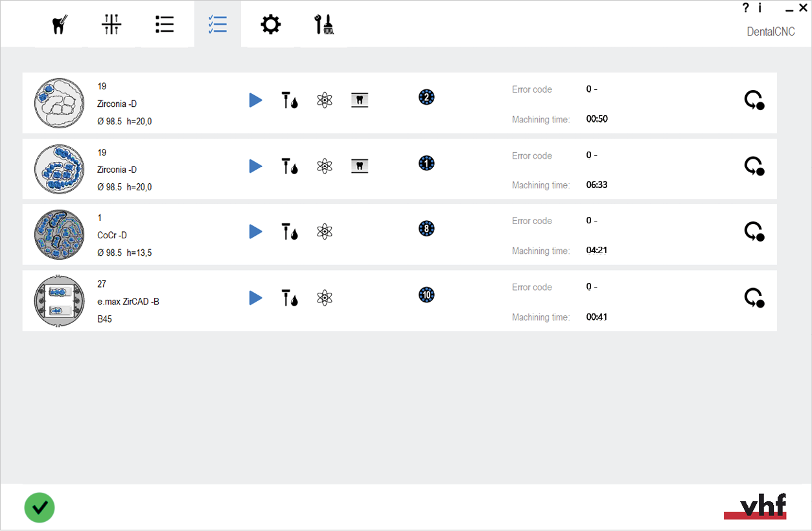
Task: Restart the e.max ZirCAD -B job
Action: tap(754, 299)
